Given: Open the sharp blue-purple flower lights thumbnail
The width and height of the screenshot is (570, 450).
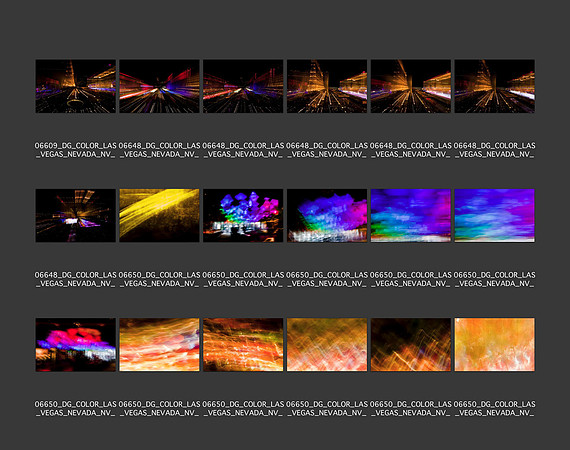Looking at the screenshot, I should pyautogui.click(x=243, y=216).
